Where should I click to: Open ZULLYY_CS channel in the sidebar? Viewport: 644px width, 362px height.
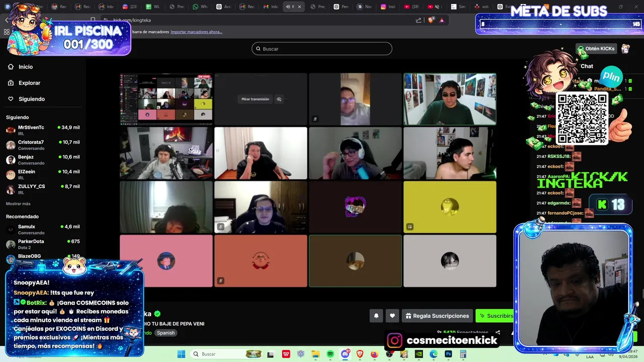(x=43, y=189)
